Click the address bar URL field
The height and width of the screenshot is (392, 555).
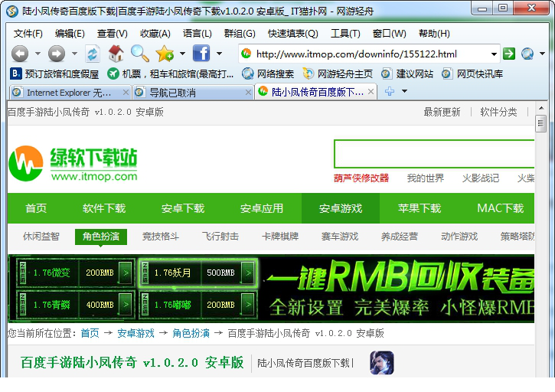tap(370, 54)
